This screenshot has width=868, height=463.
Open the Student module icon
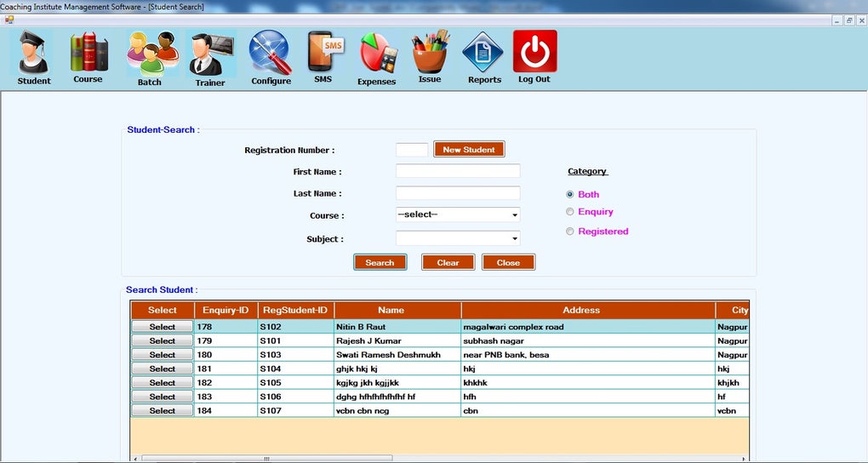click(x=34, y=53)
